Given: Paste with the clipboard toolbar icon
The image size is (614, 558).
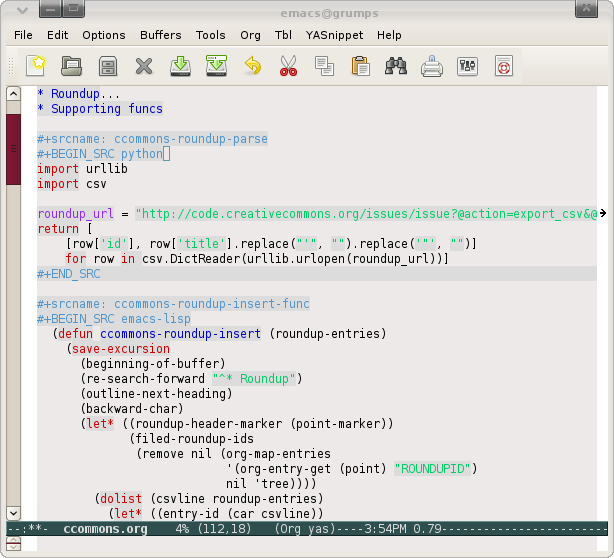Looking at the screenshot, I should [361, 66].
